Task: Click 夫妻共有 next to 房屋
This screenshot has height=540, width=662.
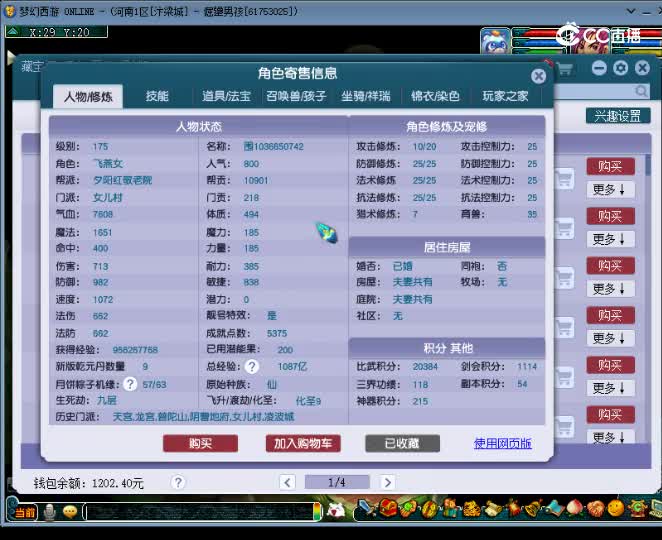Action: click(x=412, y=282)
